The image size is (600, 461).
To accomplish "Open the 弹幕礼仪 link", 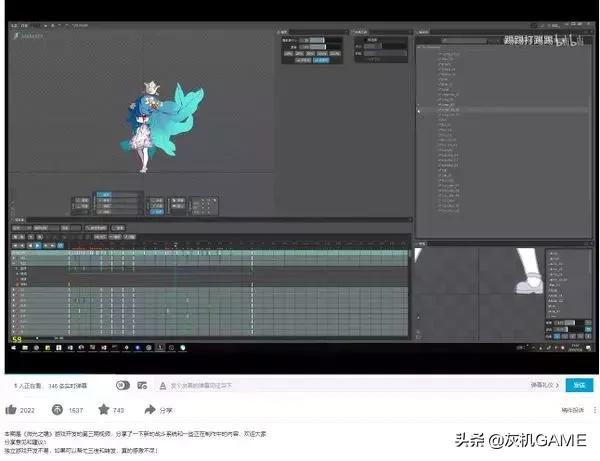I will 545,385.
